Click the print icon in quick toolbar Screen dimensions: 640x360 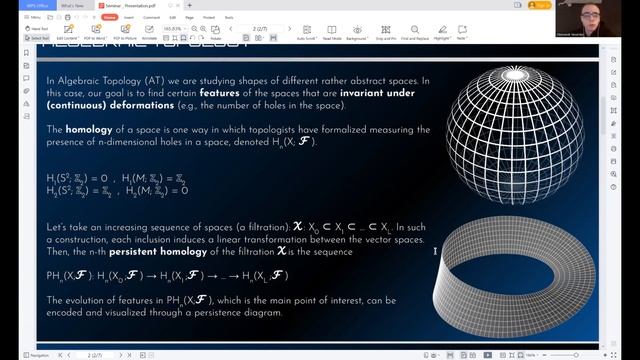click(68, 17)
